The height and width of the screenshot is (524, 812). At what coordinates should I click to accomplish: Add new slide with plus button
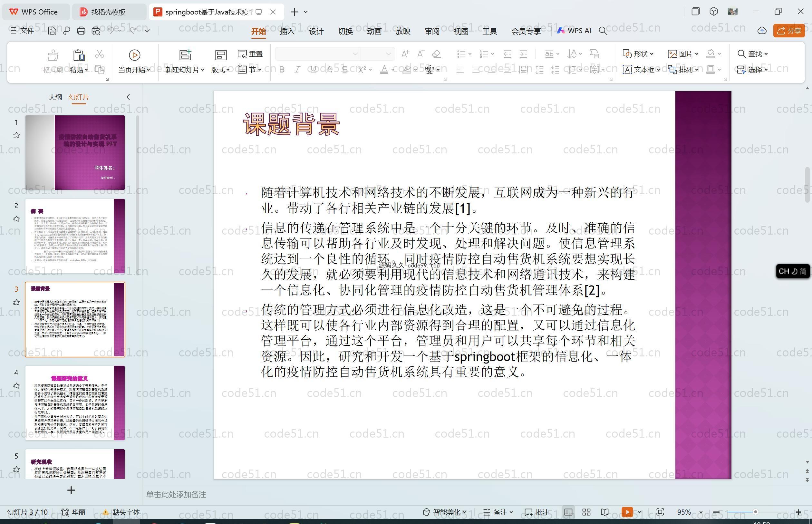tap(71, 490)
